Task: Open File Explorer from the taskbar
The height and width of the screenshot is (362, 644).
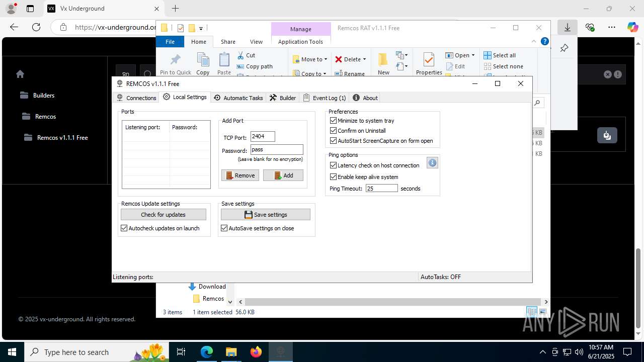Action: (231, 352)
